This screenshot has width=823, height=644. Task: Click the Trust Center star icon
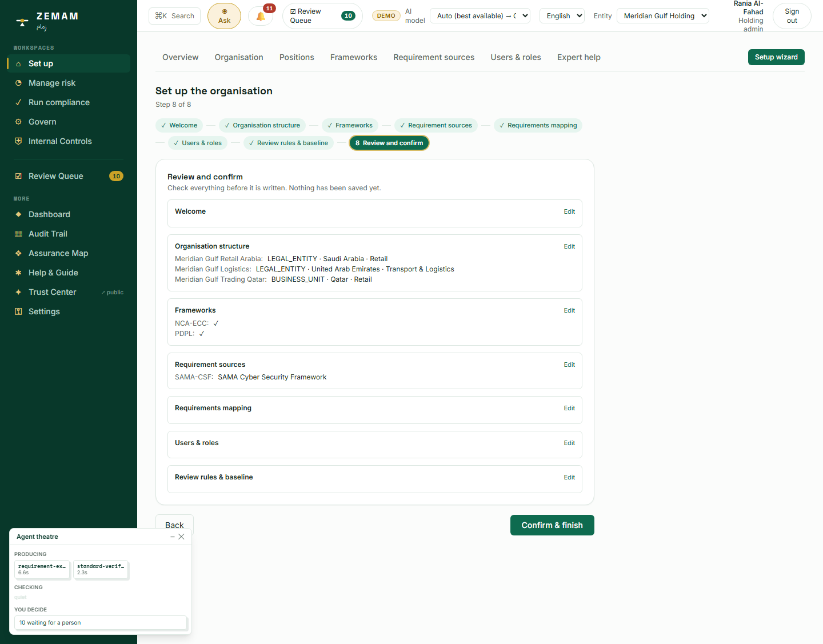pos(18,292)
